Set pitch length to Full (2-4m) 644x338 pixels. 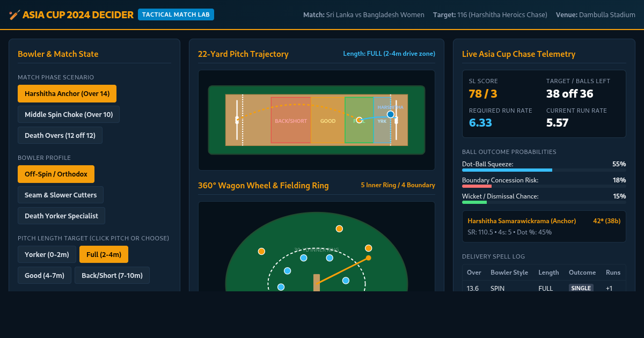point(104,254)
